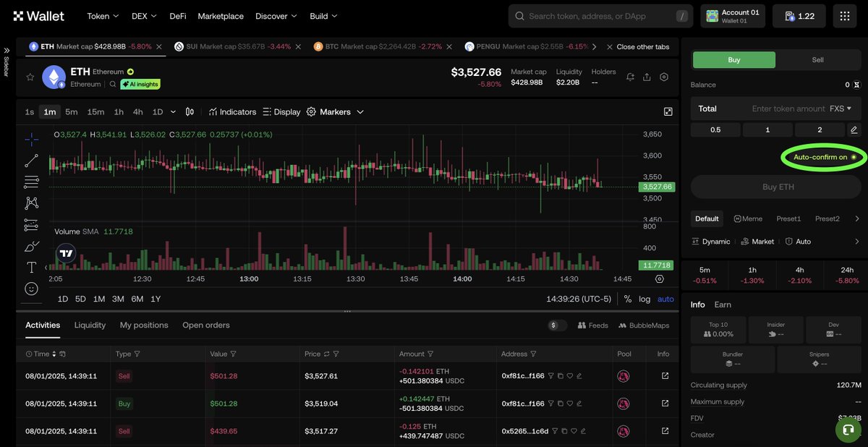Set quick amount to 0.5
The width and height of the screenshot is (868, 447).
click(715, 129)
